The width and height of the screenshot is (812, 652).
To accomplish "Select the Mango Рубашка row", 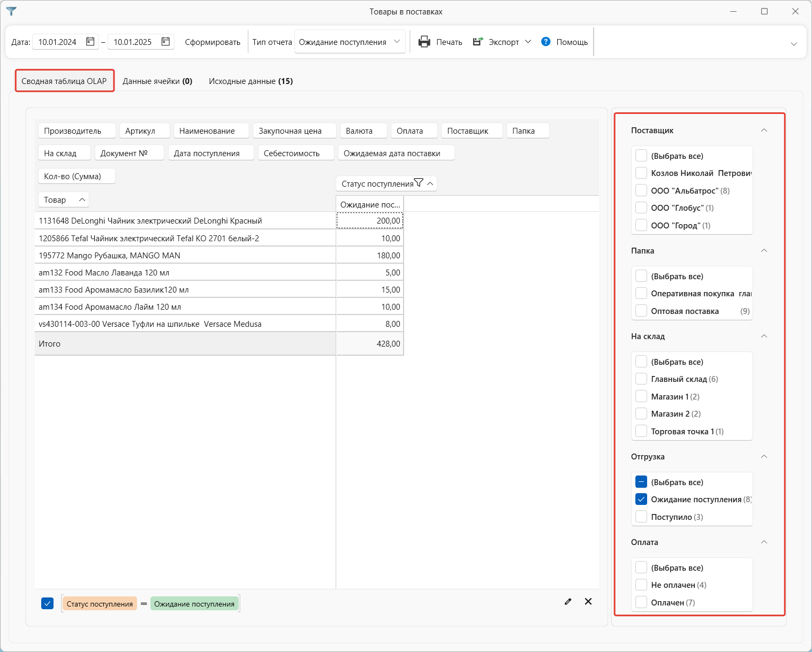I will 185,255.
